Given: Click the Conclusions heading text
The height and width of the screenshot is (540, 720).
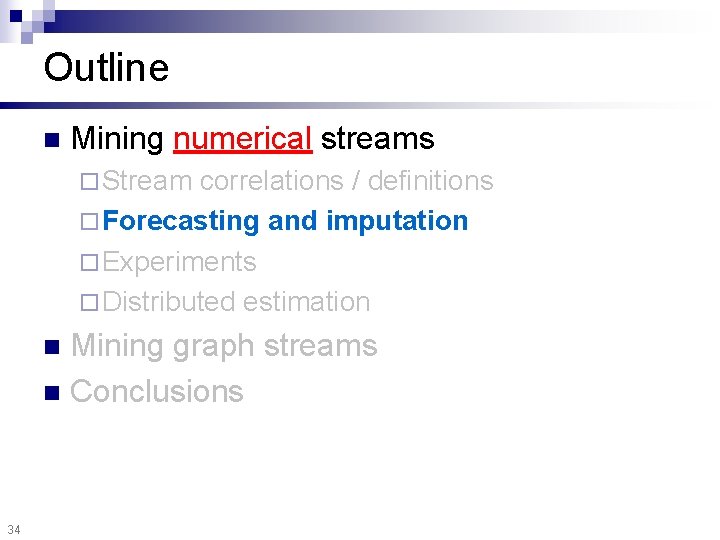Looking at the screenshot, I should tap(157, 391).
